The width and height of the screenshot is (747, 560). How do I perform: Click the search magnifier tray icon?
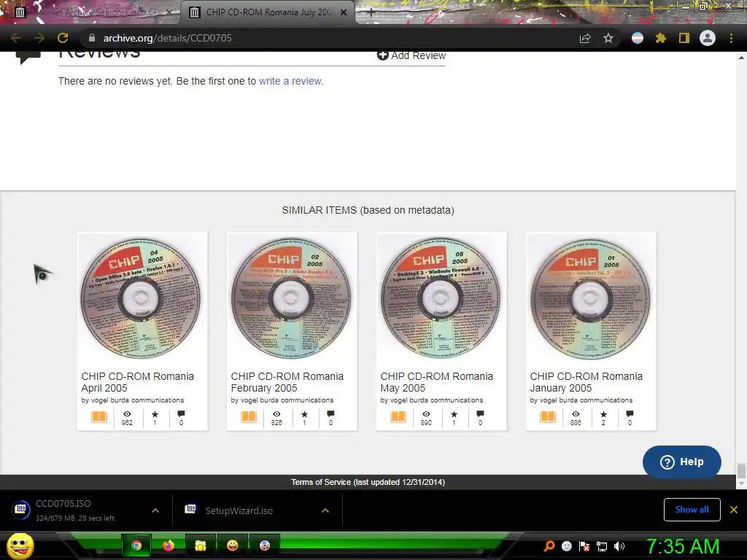pos(549,546)
